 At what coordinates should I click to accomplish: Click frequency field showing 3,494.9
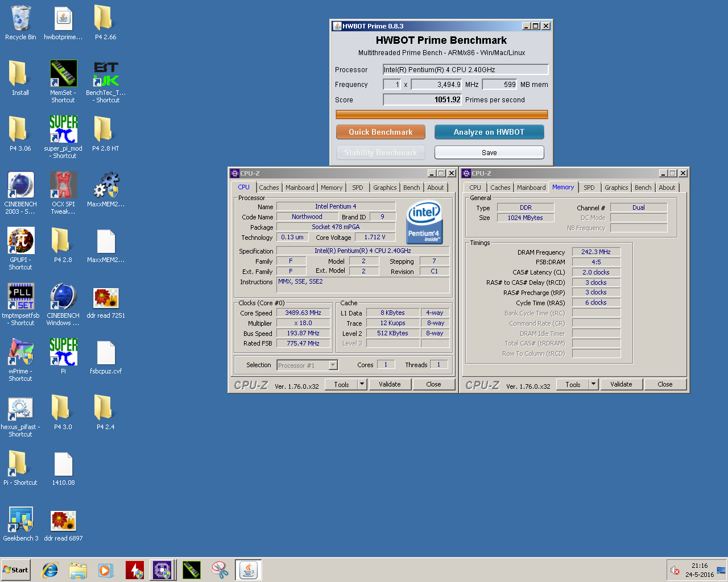(436, 85)
